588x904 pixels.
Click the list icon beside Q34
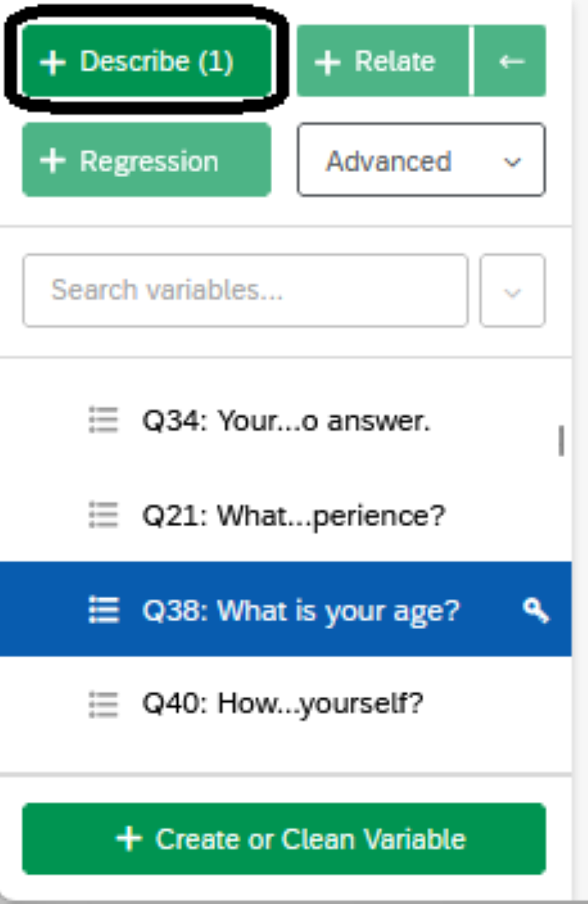tap(103, 421)
